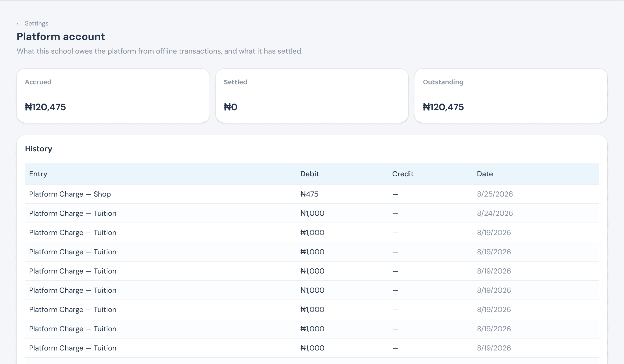Go back via the Settings link
Screen dimensions: 624x364
tap(32, 23)
